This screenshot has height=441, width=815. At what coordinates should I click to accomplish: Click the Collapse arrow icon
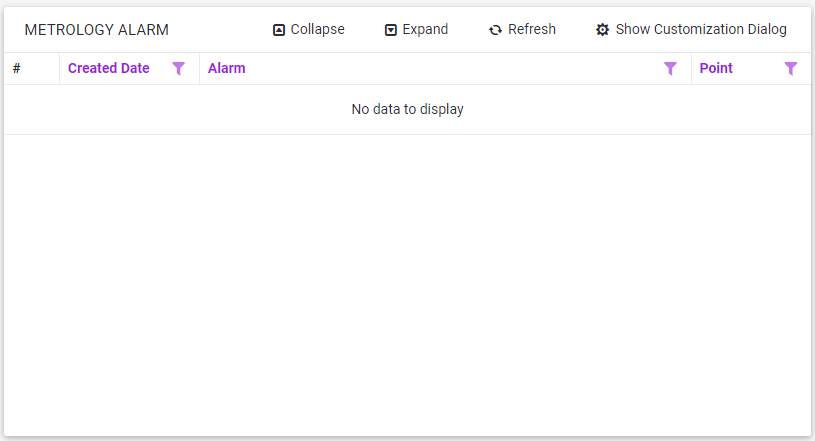coord(279,30)
